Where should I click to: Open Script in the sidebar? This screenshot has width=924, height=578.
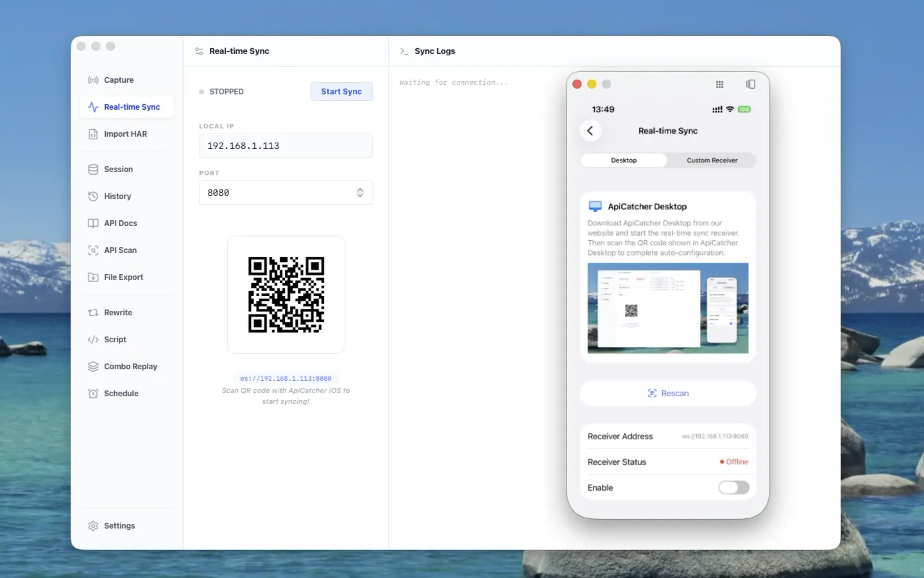pyautogui.click(x=126, y=340)
